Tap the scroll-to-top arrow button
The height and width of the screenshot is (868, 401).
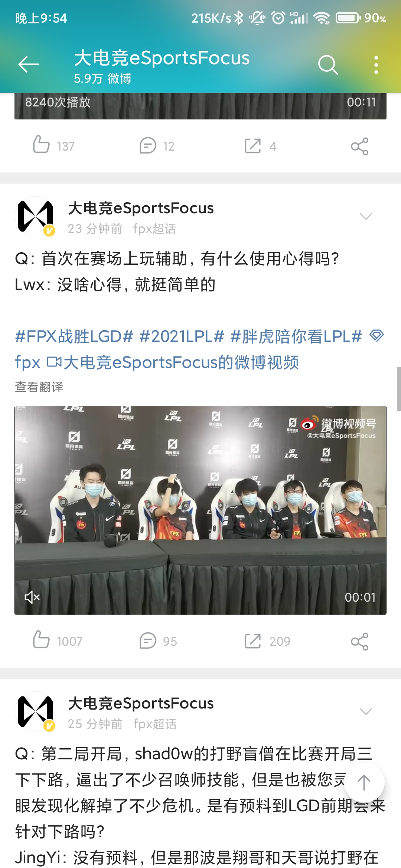click(x=364, y=783)
